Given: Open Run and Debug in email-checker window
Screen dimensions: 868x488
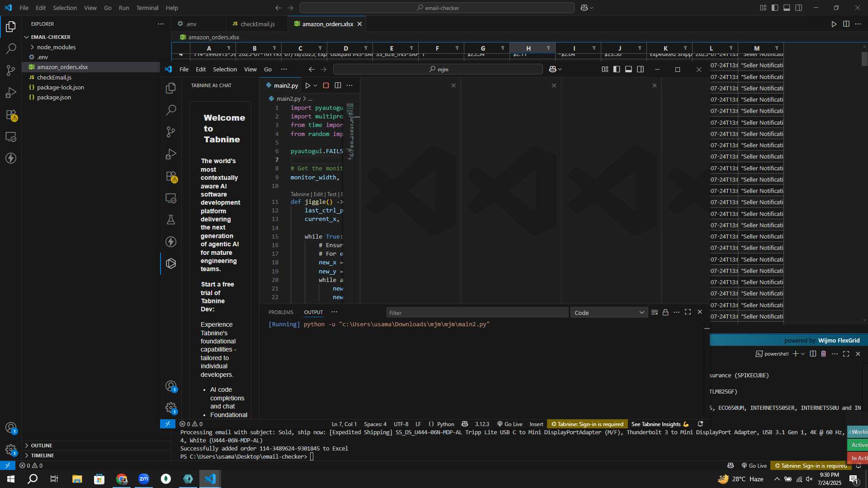Looking at the screenshot, I should coord(11,93).
